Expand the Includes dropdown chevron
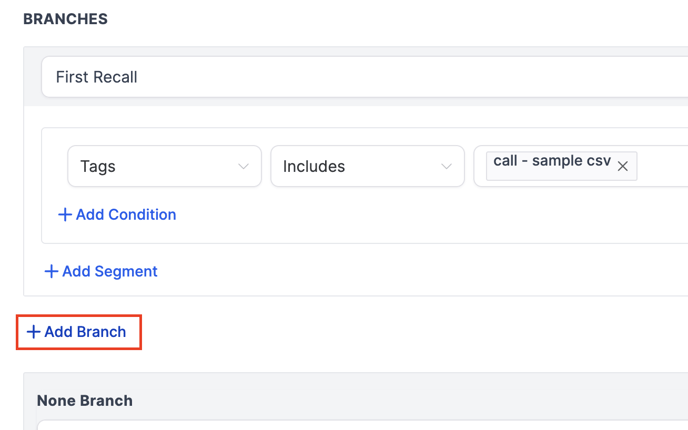The width and height of the screenshot is (688, 430). point(446,167)
